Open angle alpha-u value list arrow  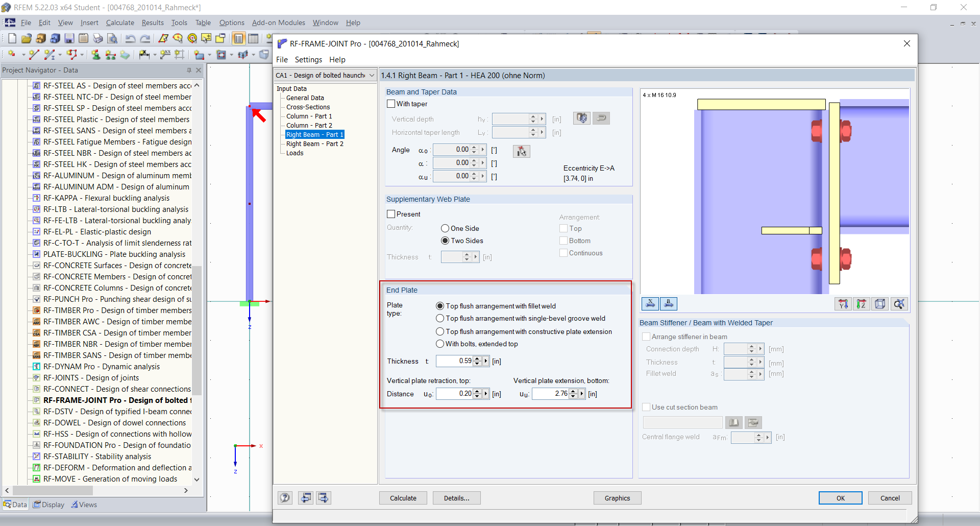483,176
